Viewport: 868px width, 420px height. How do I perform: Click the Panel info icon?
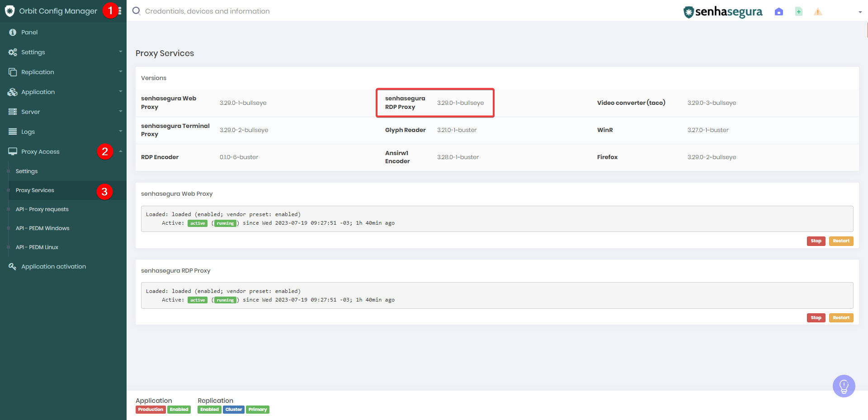tap(13, 32)
